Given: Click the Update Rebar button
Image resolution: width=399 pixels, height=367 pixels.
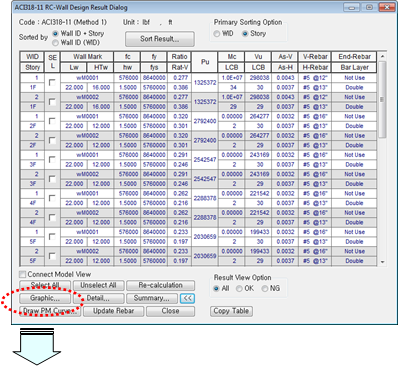Looking at the screenshot, I should [x=114, y=311].
